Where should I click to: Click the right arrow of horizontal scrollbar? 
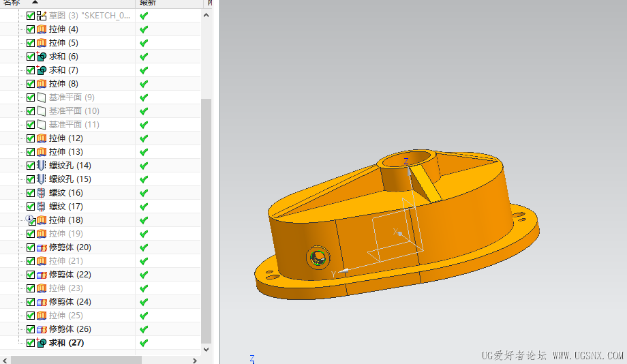coord(195,361)
